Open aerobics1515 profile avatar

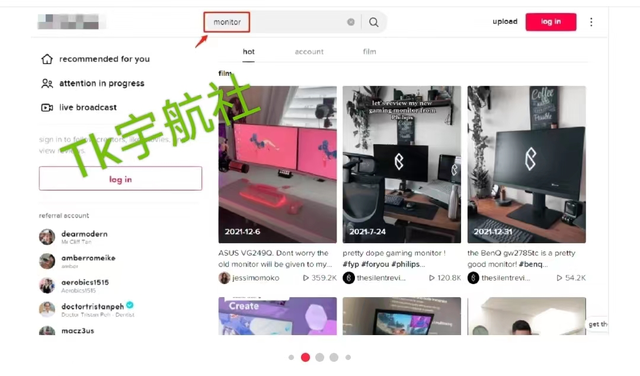pos(47,285)
